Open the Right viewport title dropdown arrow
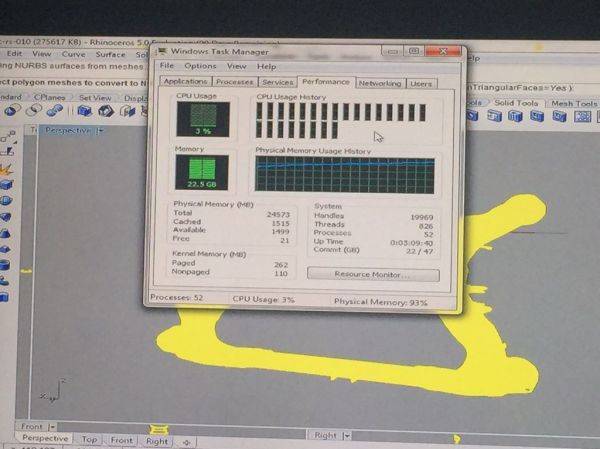The width and height of the screenshot is (600, 449). tap(347, 435)
